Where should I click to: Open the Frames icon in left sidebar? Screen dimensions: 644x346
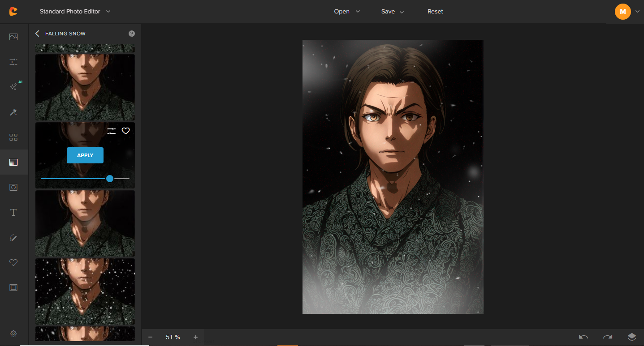coord(13,288)
